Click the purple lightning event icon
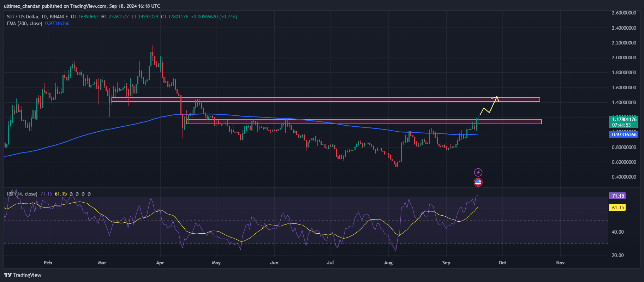The width and height of the screenshot is (644, 282). point(478,172)
